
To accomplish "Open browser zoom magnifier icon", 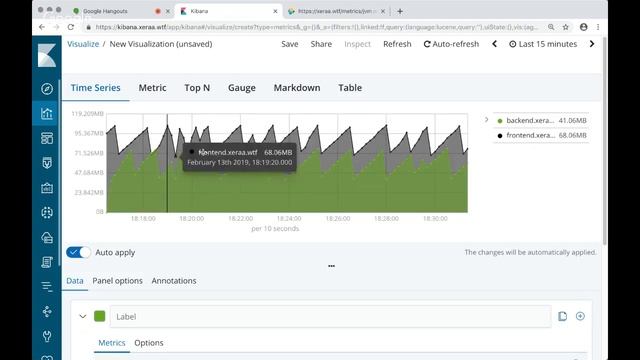I will [551, 27].
